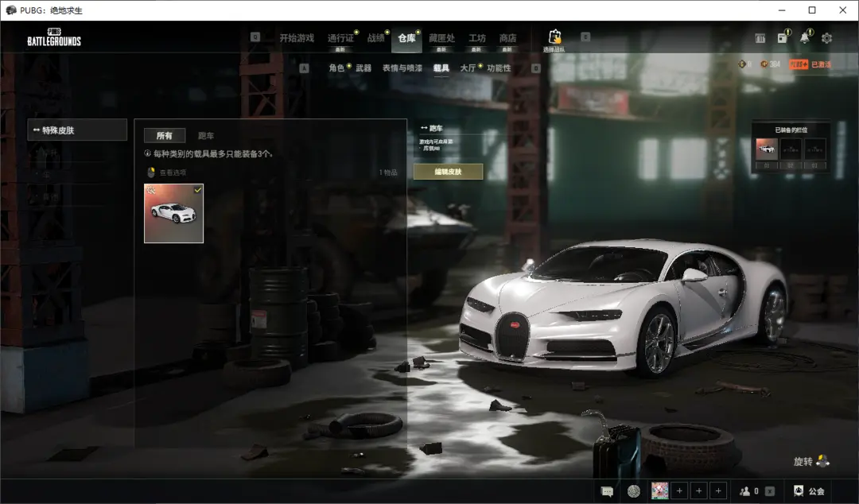Screen dimensions: 859x504
Task: Open the 工坊 workshop tab
Action: 476,38
